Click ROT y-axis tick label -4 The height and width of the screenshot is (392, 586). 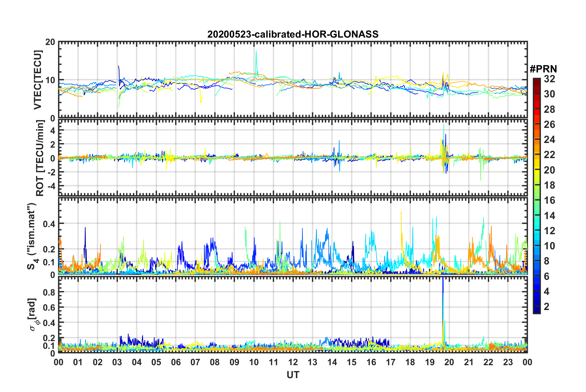coord(51,186)
